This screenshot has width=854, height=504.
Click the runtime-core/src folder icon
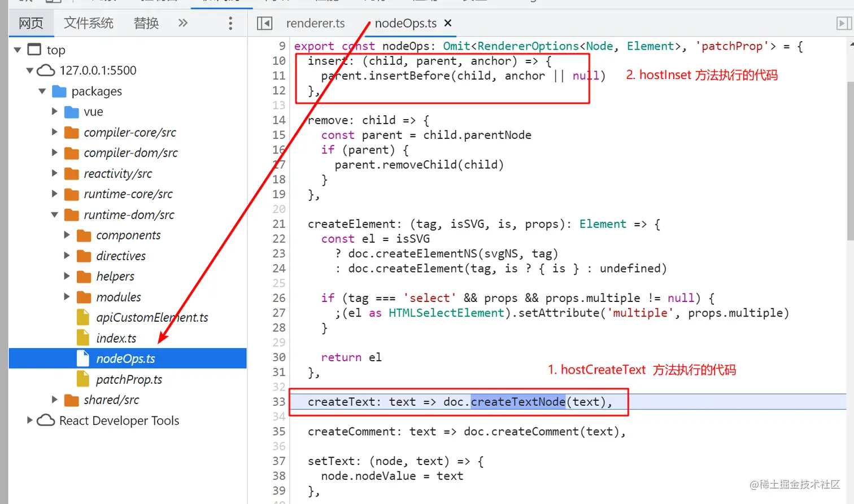[x=72, y=194]
